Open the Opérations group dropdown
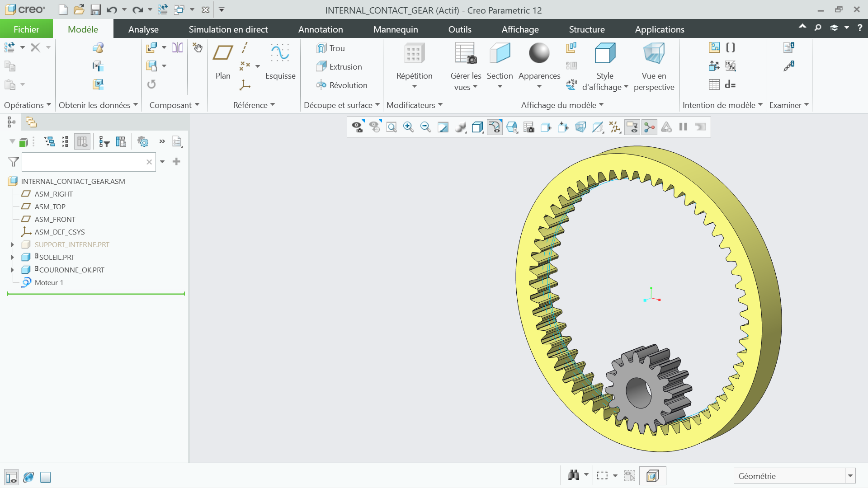Screen dimensions: 868x488 point(27,105)
